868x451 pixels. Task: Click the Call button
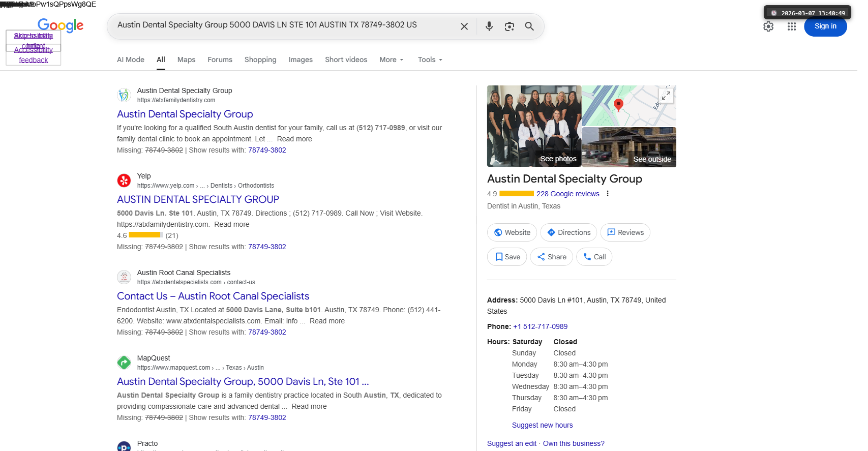pyautogui.click(x=594, y=257)
